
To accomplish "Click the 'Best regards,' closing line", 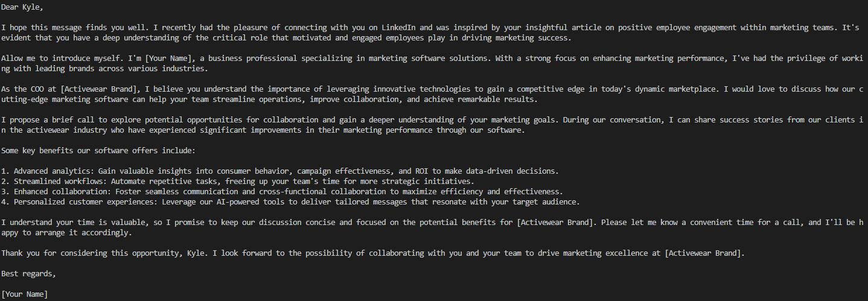I will (29, 274).
